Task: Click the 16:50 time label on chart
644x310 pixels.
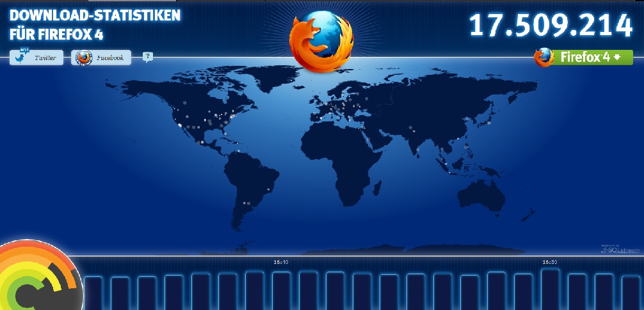Action: [x=549, y=262]
